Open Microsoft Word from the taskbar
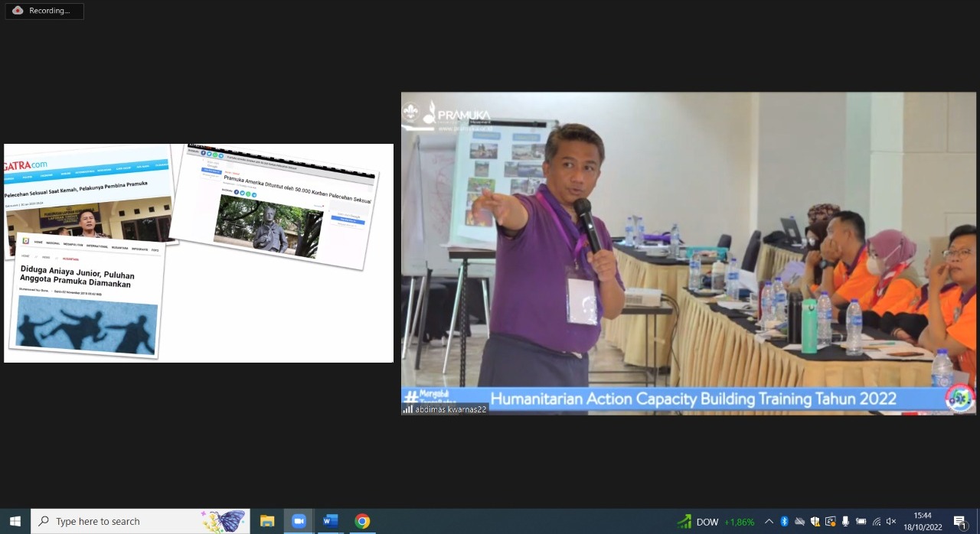This screenshot has width=980, height=534. click(331, 521)
